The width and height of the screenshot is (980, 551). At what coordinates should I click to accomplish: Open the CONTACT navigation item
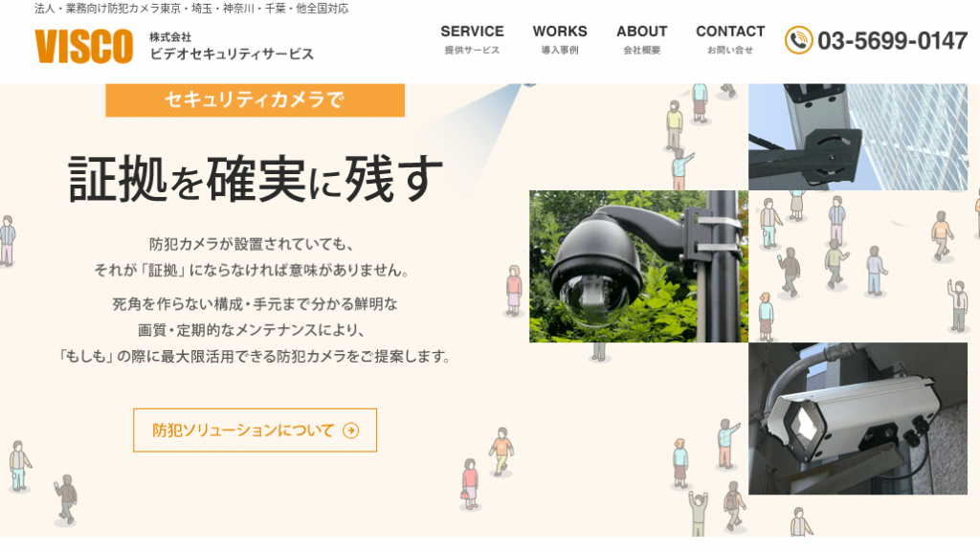[730, 31]
